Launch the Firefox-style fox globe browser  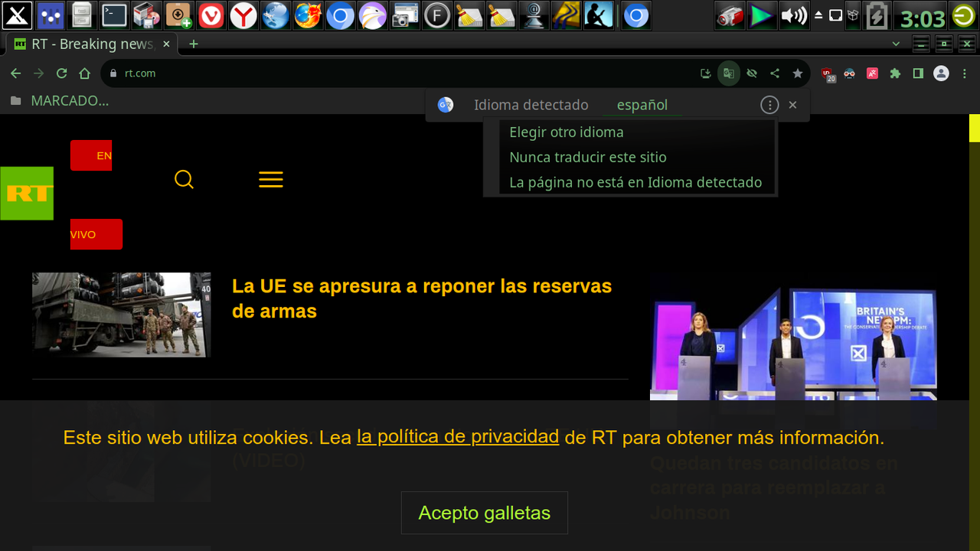tap(308, 15)
